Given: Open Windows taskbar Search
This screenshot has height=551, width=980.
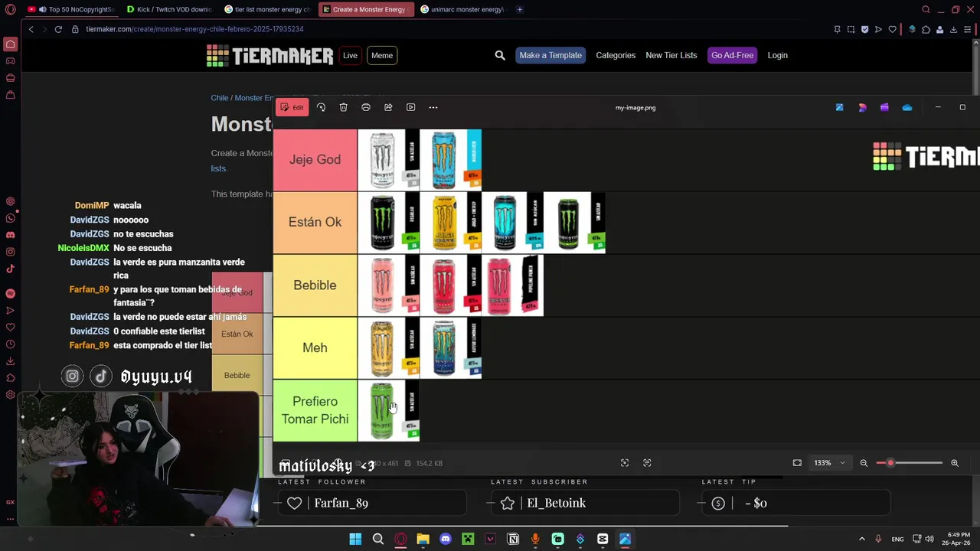Looking at the screenshot, I should coord(378,539).
